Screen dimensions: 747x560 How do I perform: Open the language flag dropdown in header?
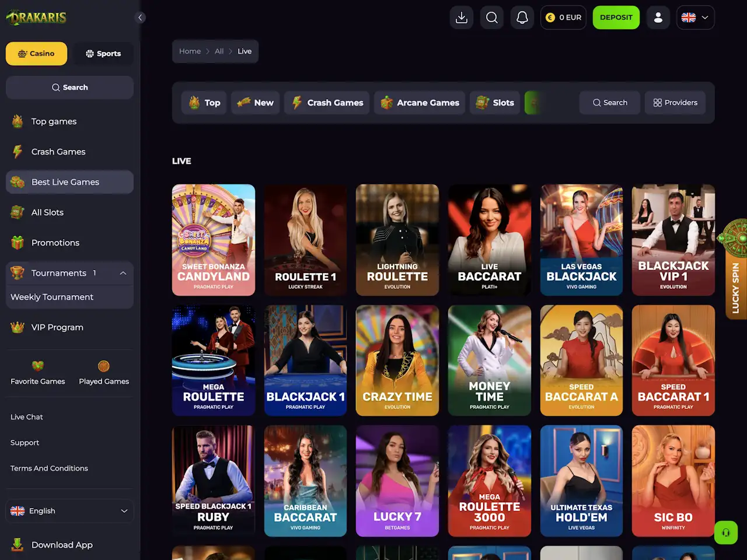coord(696,17)
